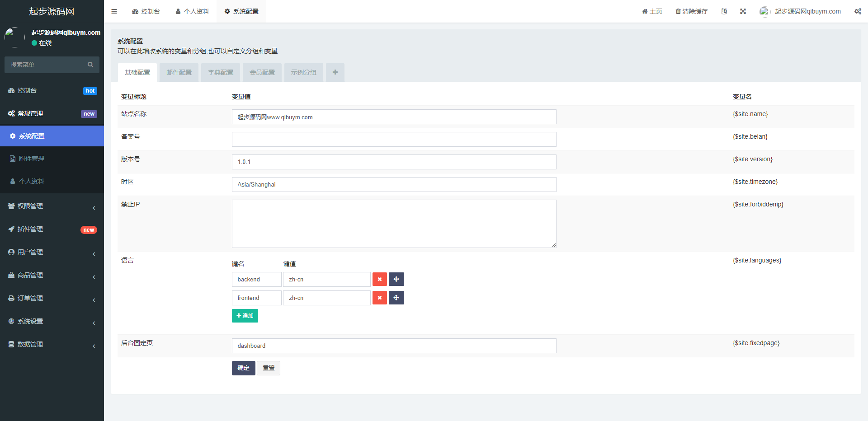Click the backend zh-cn value field
Screen dimensions: 868x421
327,280
